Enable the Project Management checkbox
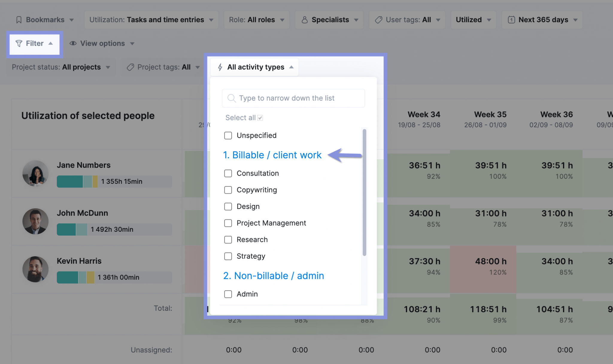Image resolution: width=613 pixels, height=364 pixels. point(228,223)
